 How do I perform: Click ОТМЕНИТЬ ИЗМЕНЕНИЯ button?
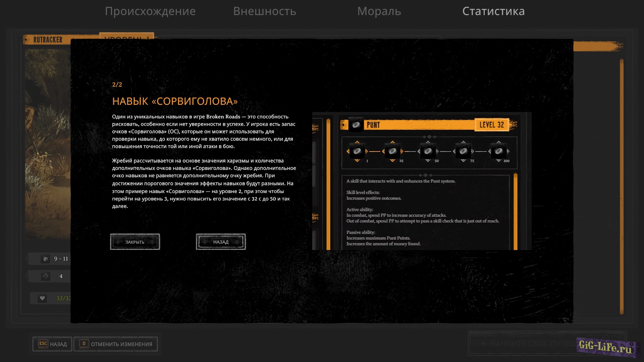116,344
